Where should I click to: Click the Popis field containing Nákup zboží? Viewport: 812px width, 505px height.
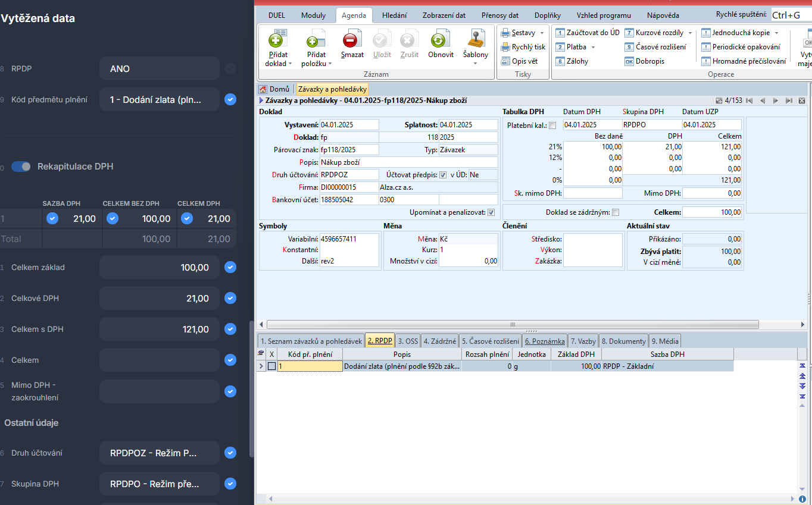408,162
